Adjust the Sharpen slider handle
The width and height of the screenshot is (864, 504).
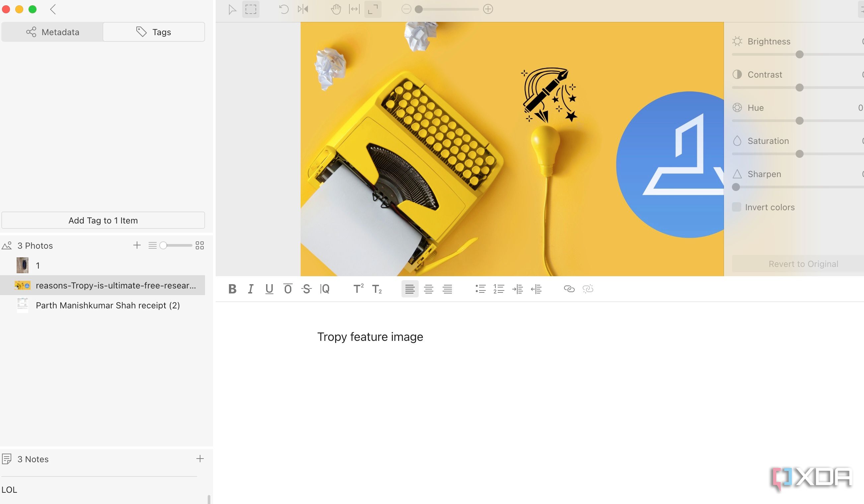pyautogui.click(x=736, y=187)
